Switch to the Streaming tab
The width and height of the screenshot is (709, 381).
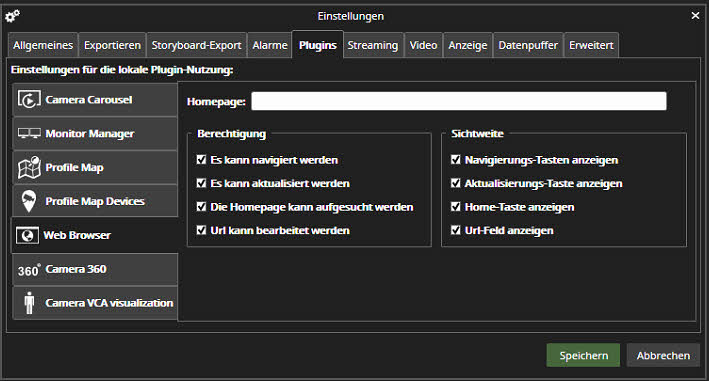pyautogui.click(x=373, y=45)
